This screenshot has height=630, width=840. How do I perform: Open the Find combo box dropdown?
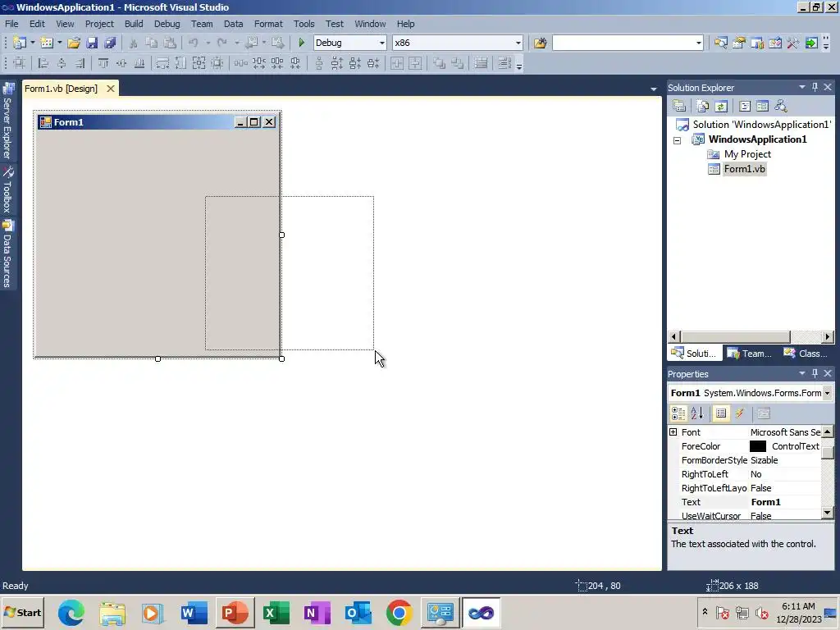click(x=698, y=43)
